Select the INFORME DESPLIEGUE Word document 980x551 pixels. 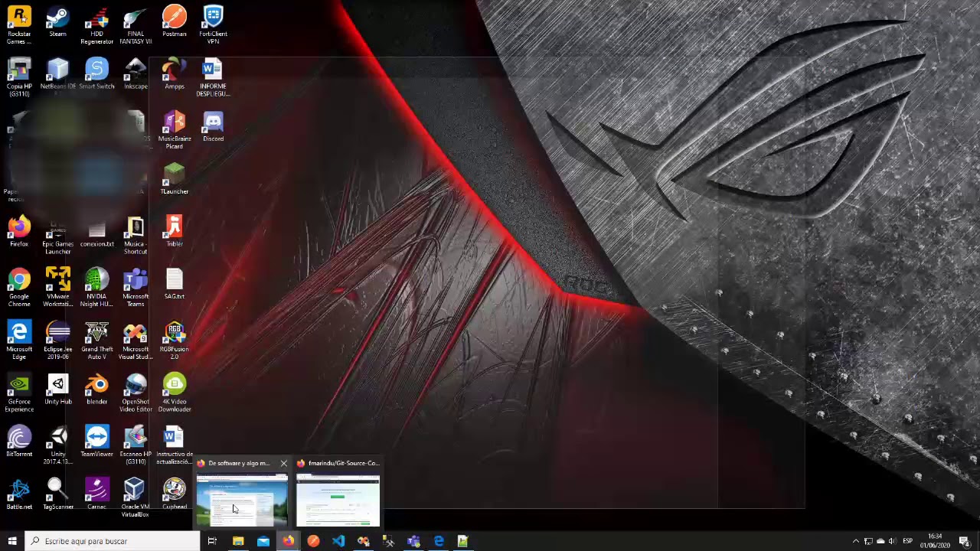(x=213, y=77)
